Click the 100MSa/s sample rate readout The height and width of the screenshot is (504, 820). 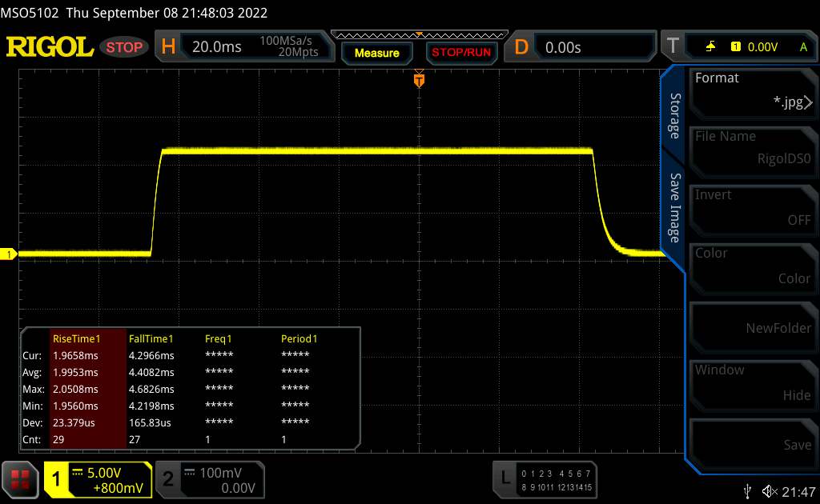[x=286, y=41]
